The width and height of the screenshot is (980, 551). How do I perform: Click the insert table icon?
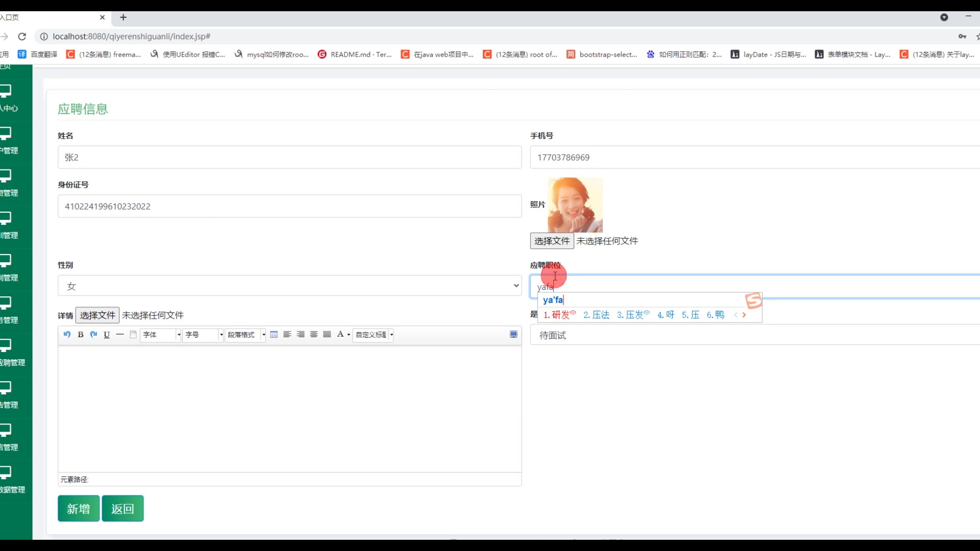(274, 335)
